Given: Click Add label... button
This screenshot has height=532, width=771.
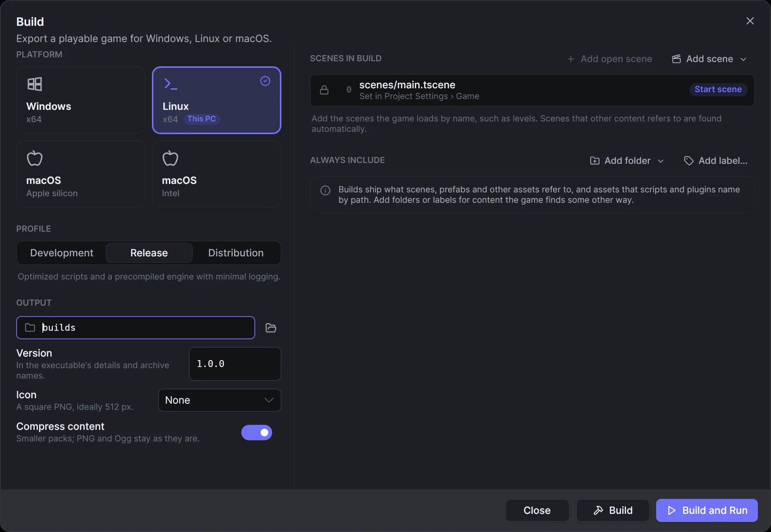Looking at the screenshot, I should (x=715, y=161).
